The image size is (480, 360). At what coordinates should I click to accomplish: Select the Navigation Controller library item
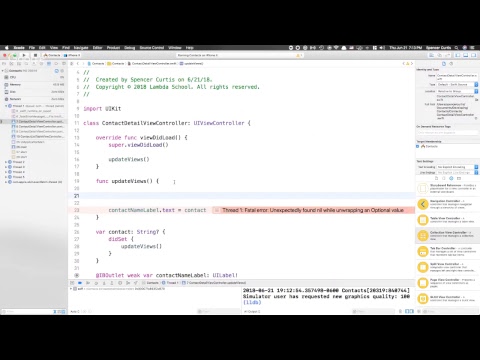[448, 204]
